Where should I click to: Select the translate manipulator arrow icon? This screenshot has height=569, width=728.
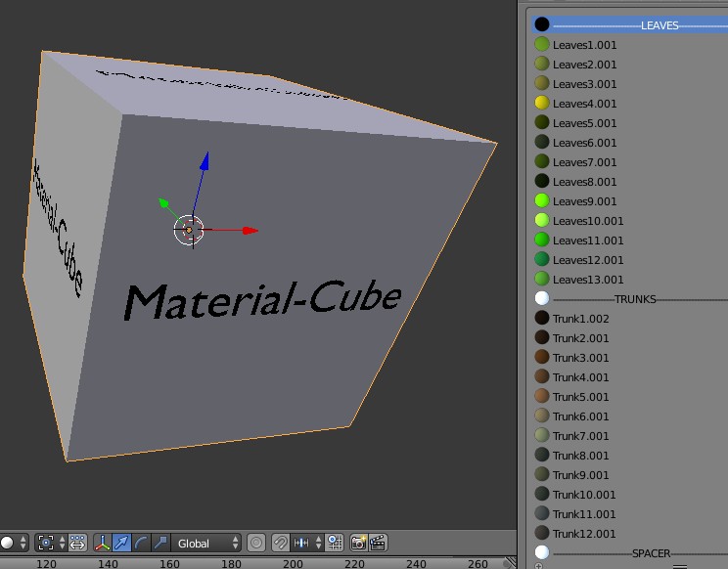(x=121, y=543)
